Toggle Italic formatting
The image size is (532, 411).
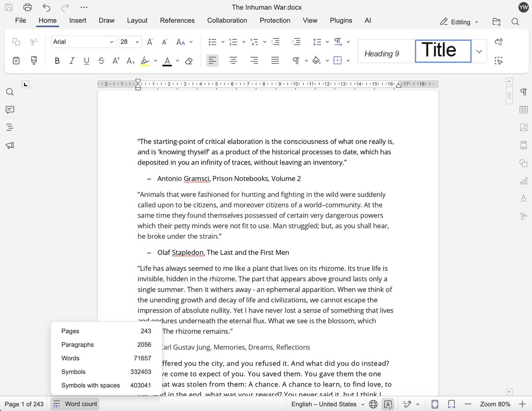point(72,61)
